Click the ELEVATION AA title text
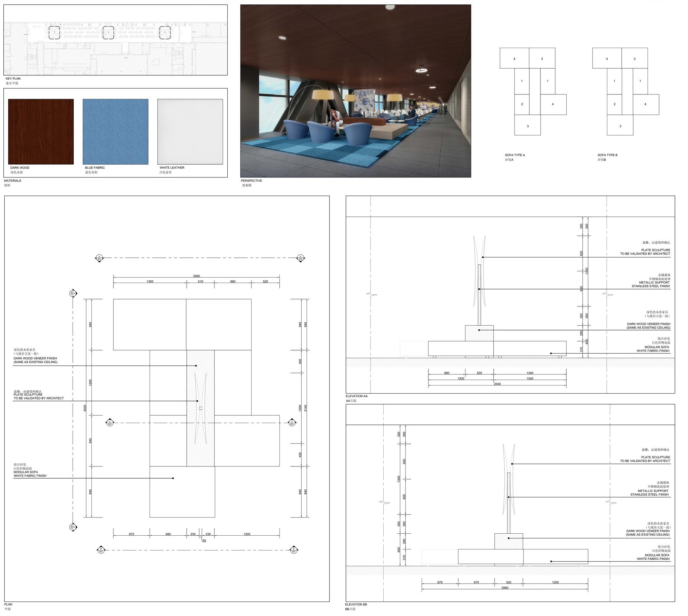Viewport: 688px width, 616px height. (x=356, y=396)
